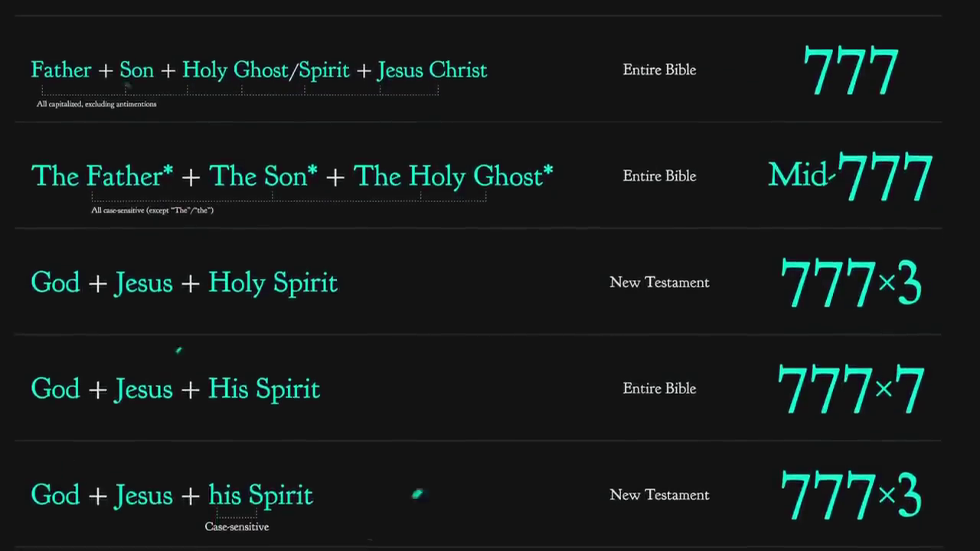Select the "Mid-777" result
980x551 pixels.
pos(850,177)
